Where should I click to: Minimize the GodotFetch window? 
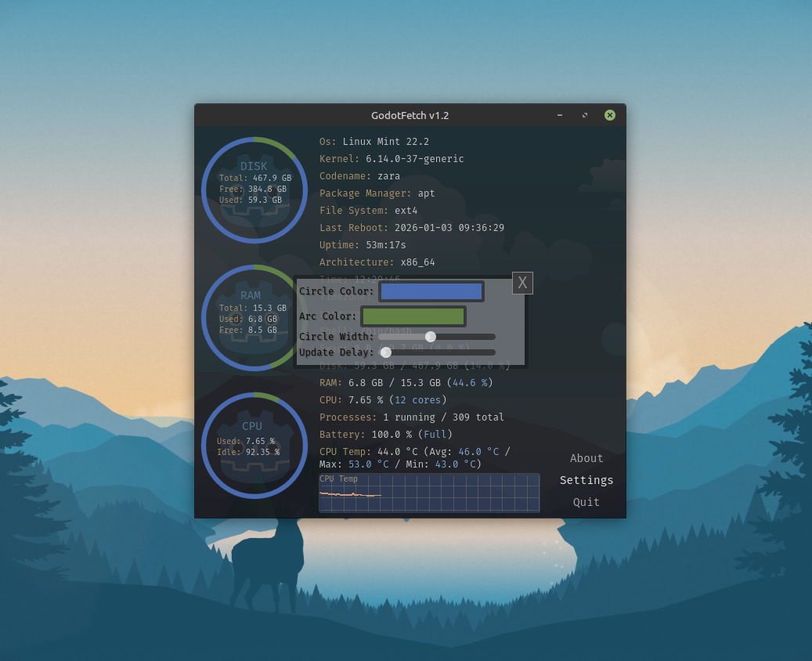560,115
